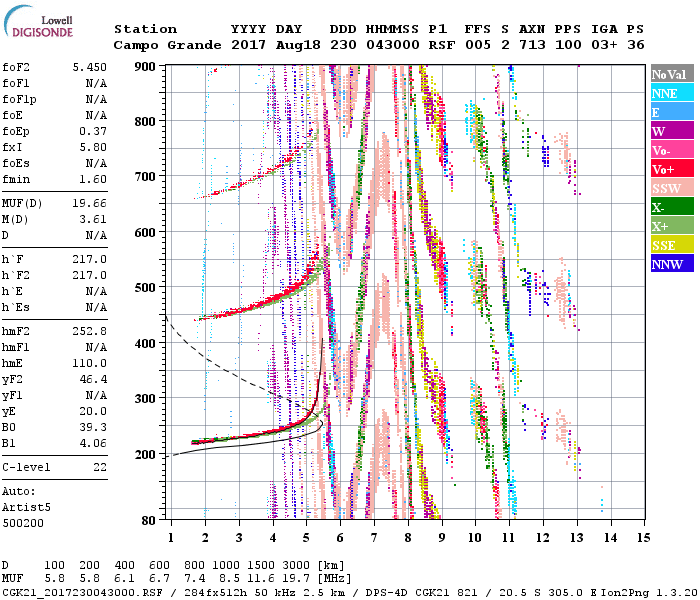The height and width of the screenshot is (600, 700).
Task: Select the Vo- pink legend swatch
Action: coord(672,150)
